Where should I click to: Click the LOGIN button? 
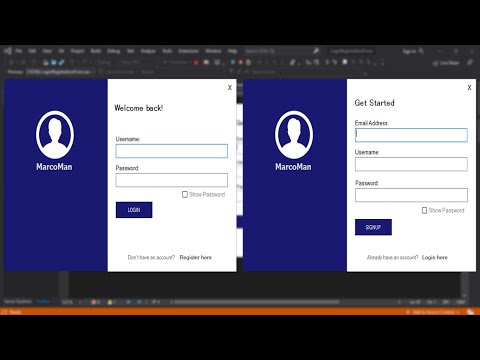click(x=134, y=210)
